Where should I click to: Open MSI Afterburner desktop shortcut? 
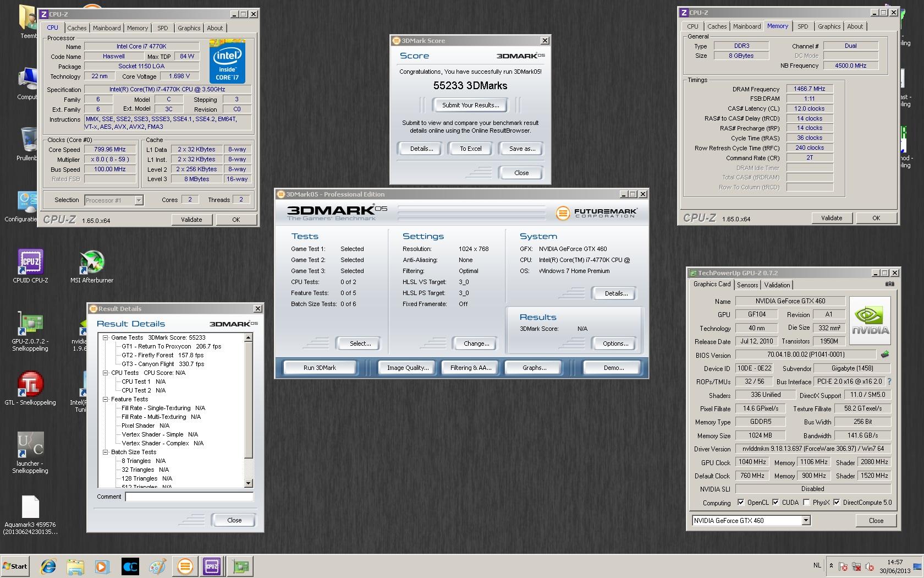(91, 265)
